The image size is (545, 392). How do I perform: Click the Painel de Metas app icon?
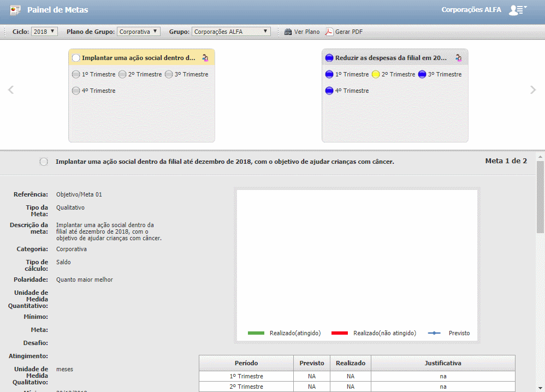tap(15, 10)
